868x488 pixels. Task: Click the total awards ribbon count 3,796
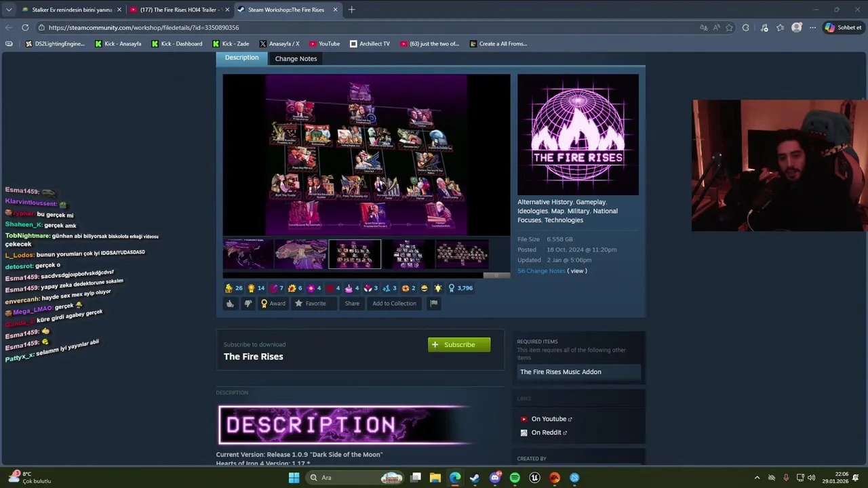click(x=460, y=288)
